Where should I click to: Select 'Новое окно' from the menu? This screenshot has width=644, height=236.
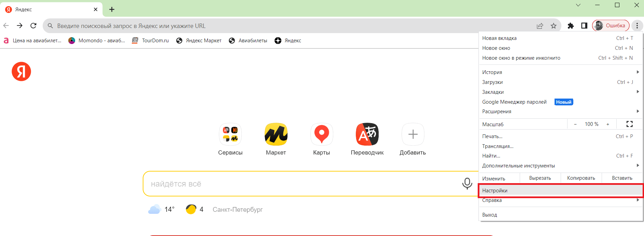pos(561,48)
